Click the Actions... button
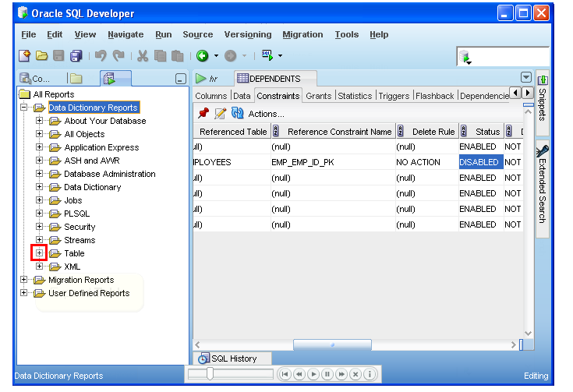Image resolution: width=573 pixels, height=392 pixels. tap(266, 114)
